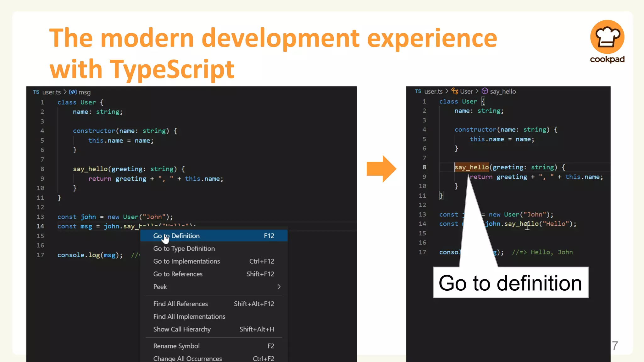Select Go to References menu entry
Viewport: 644px width, 362px height.
(x=214, y=274)
